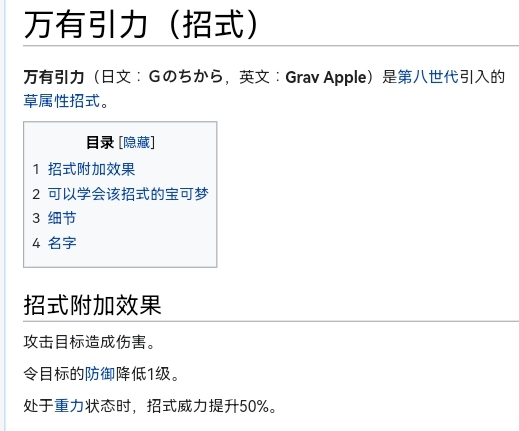Screen dimensions: 519x431
Task: Click the Japanese name Gのちから
Action: coord(186,77)
